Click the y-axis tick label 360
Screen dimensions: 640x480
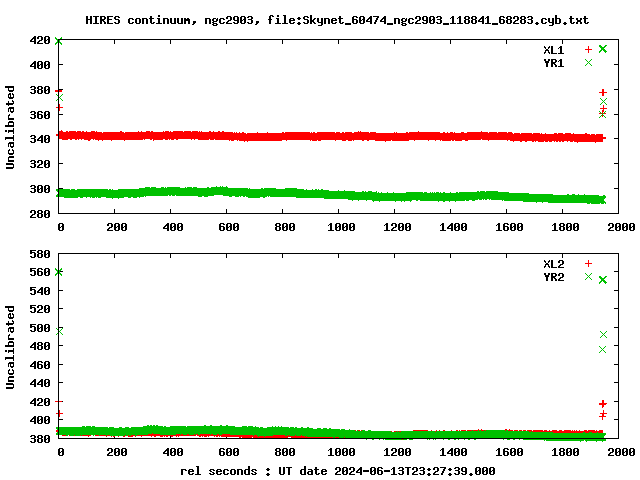pyautogui.click(x=40, y=115)
